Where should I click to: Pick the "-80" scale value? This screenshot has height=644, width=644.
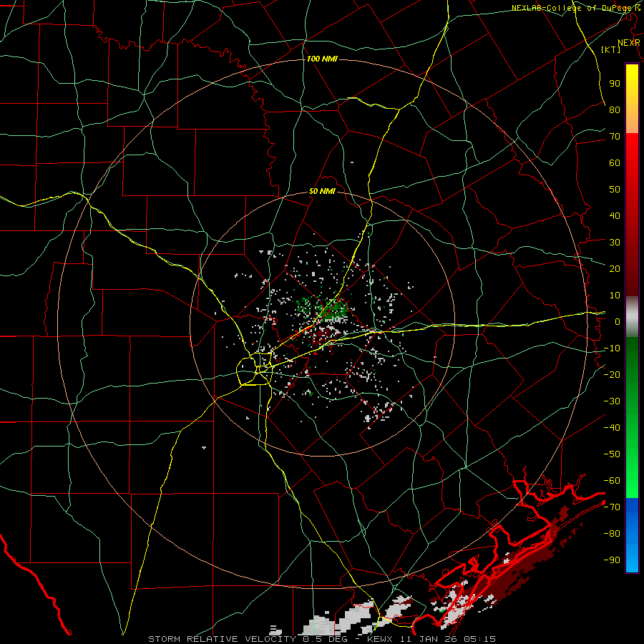click(x=612, y=534)
